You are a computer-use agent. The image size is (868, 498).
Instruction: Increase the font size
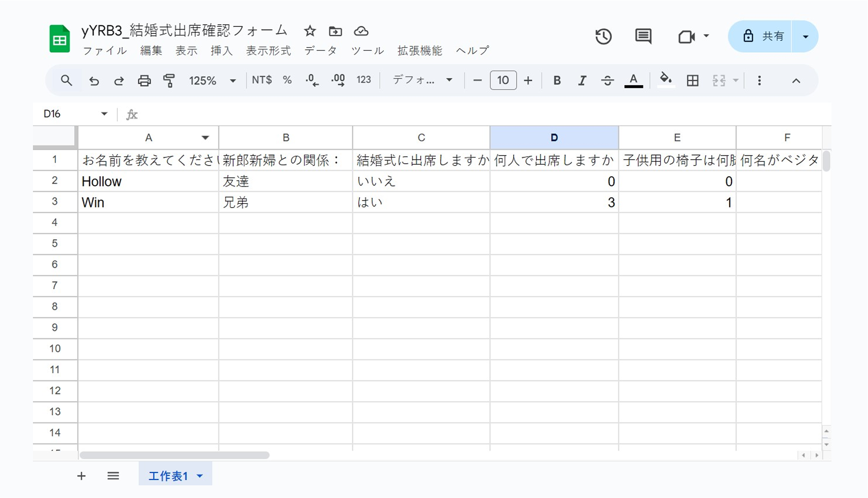click(528, 80)
